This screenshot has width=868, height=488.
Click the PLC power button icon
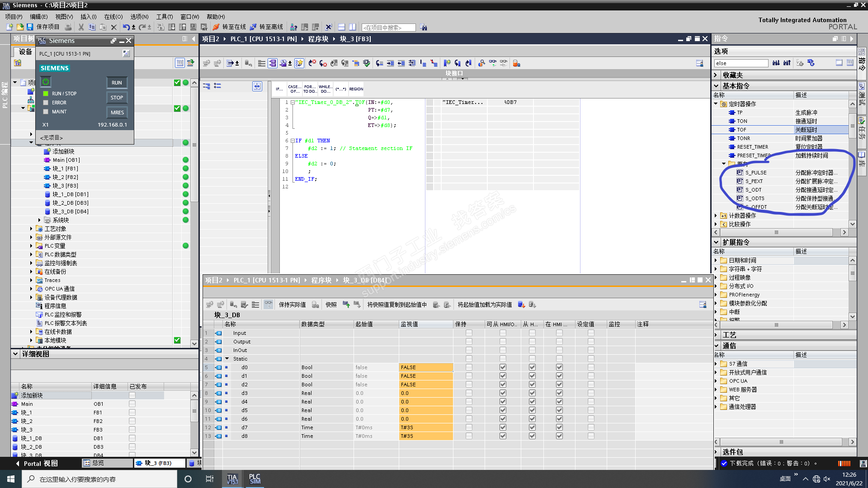click(46, 82)
